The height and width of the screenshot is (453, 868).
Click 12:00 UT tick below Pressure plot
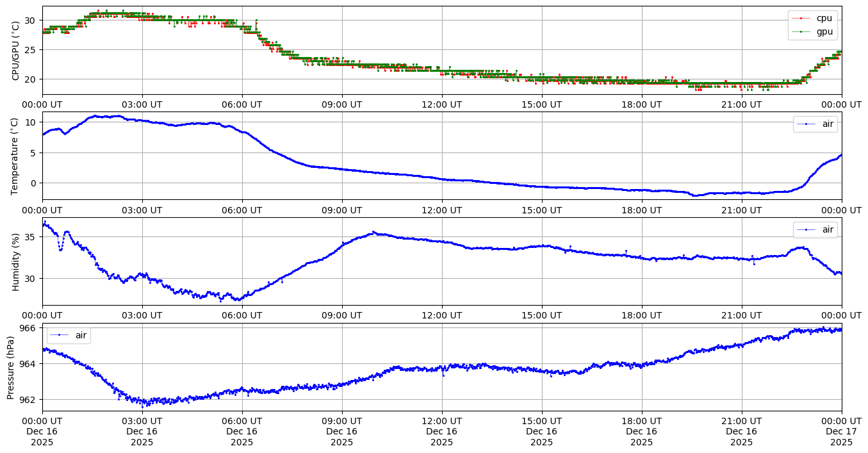click(441, 421)
